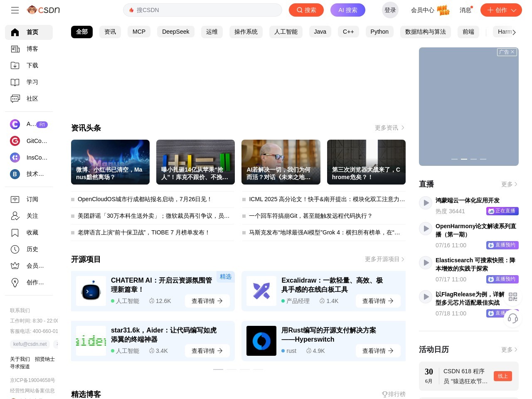Screen dimensions: 532x399
Task: Open the 首页 home sidebar icon
Action: click(15, 32)
